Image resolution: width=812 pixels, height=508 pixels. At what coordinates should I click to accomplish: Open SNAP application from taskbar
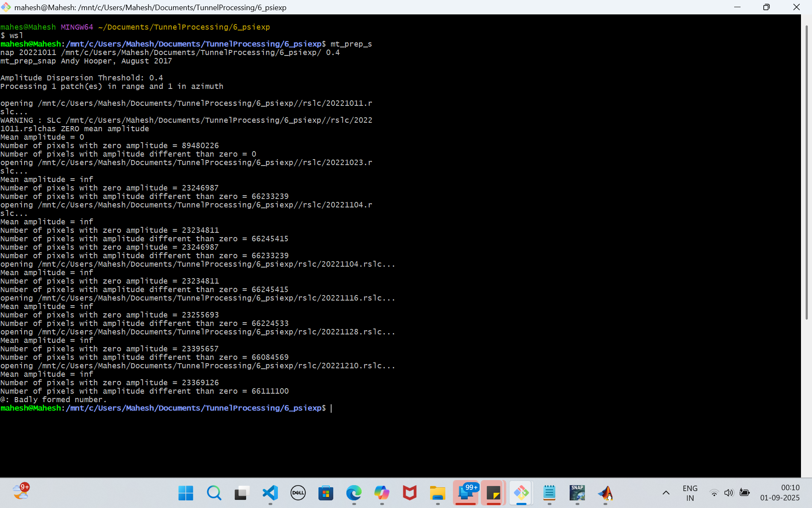click(x=577, y=493)
